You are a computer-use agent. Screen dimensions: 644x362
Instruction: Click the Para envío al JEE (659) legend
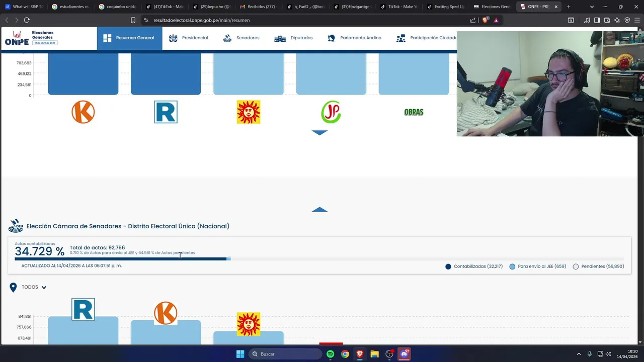(x=537, y=266)
